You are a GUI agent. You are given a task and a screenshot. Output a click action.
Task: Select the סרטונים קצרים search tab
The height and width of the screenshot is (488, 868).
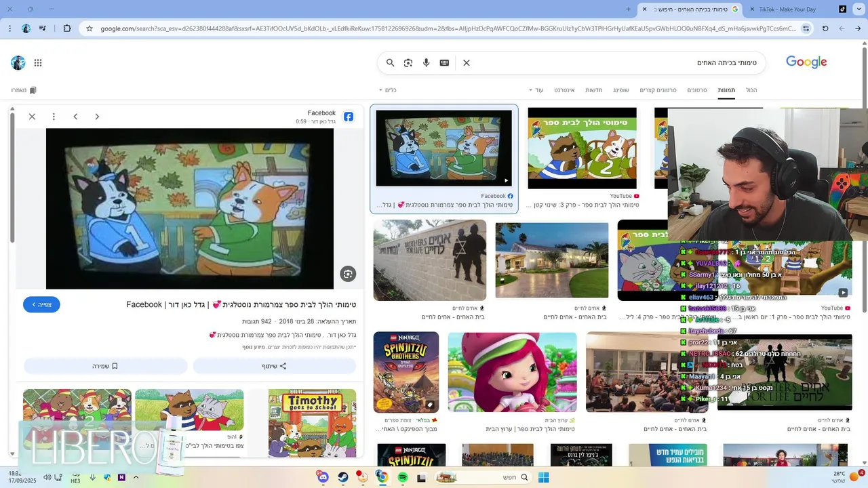(658, 90)
